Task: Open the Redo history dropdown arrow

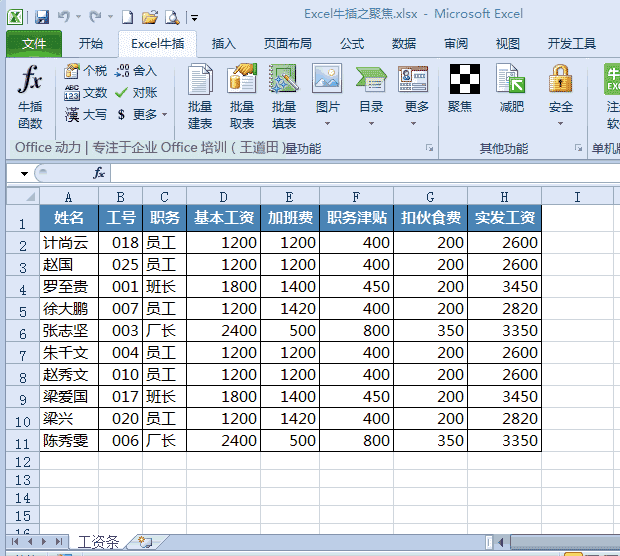Action: click(110, 17)
